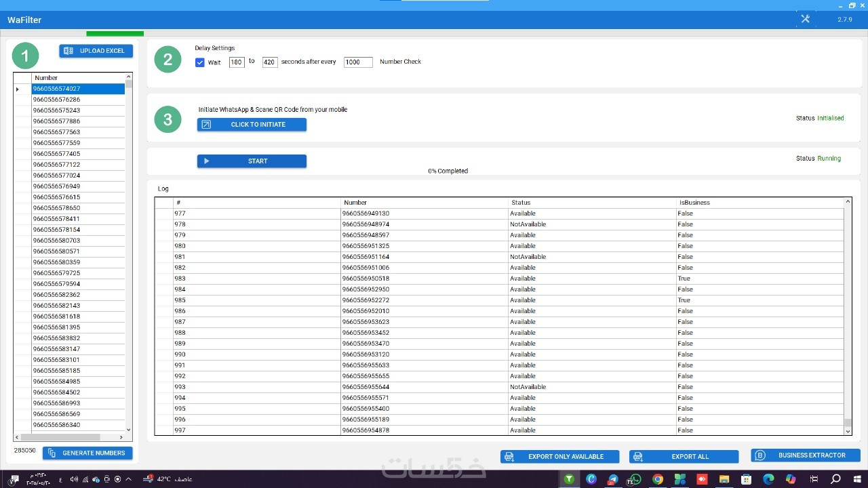Screen dimensions: 868x488
Task: Click the minimum wait seconds field (180)
Action: (x=237, y=62)
